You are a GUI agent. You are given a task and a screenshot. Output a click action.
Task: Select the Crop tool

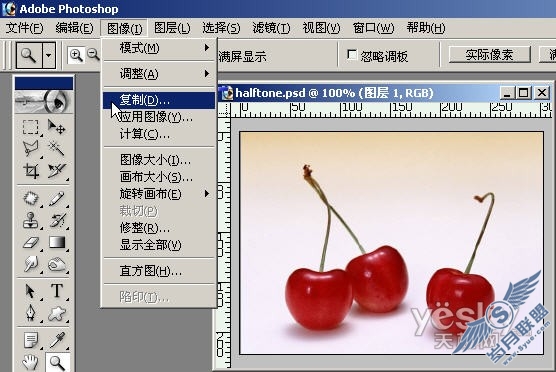pyautogui.click(x=30, y=171)
